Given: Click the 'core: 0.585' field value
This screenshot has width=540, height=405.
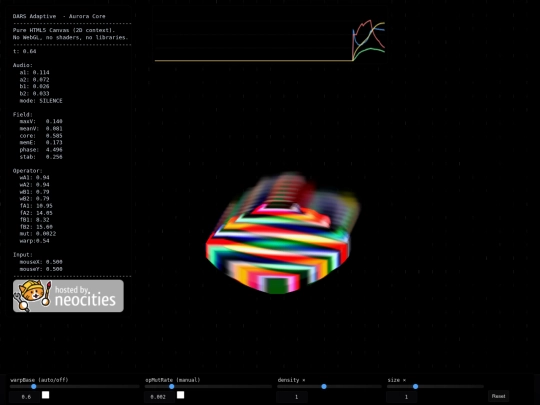Looking at the screenshot, I should pyautogui.click(x=41, y=136).
